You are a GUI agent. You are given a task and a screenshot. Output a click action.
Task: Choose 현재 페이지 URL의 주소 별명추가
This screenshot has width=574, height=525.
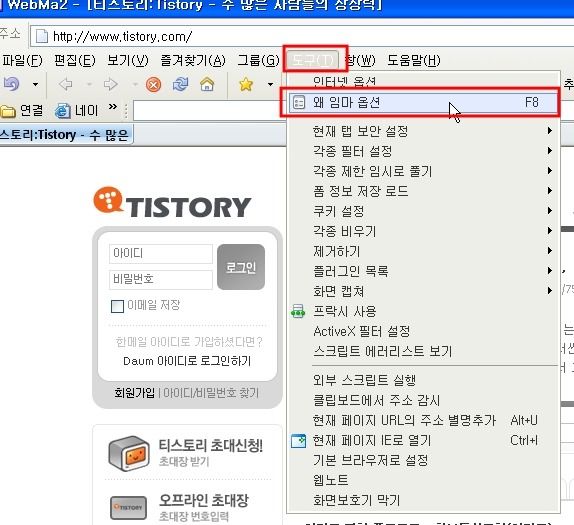[x=423, y=420]
